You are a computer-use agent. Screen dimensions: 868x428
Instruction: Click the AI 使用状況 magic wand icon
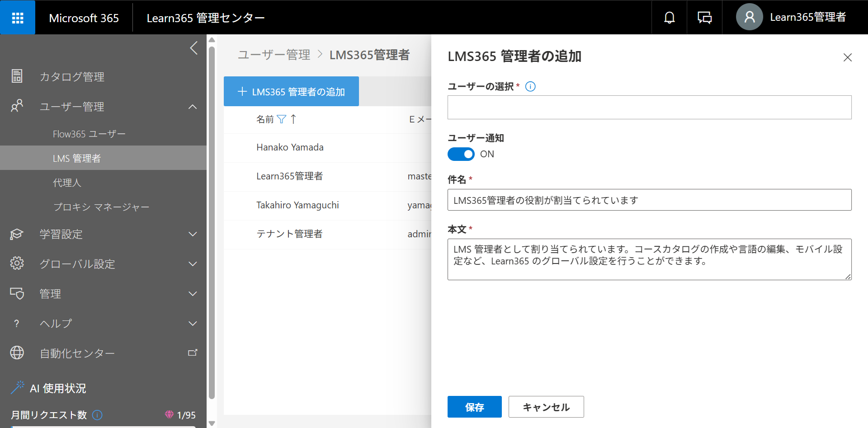point(18,387)
